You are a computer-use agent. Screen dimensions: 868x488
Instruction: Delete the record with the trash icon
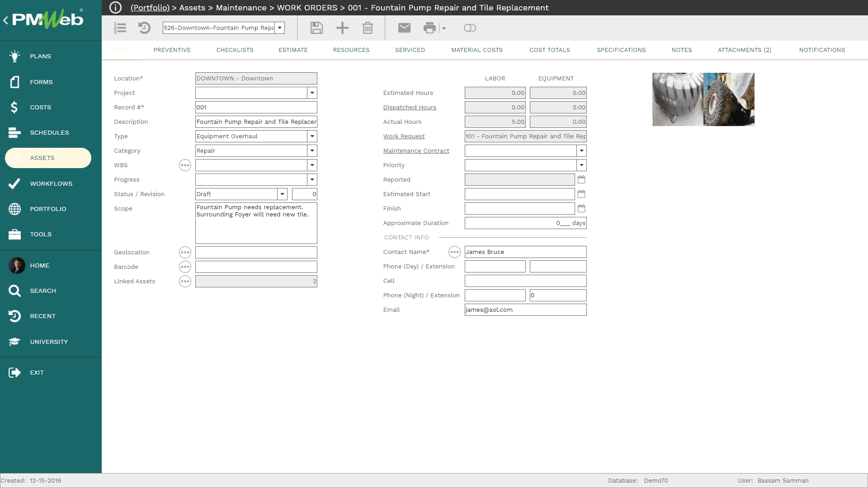pos(368,28)
